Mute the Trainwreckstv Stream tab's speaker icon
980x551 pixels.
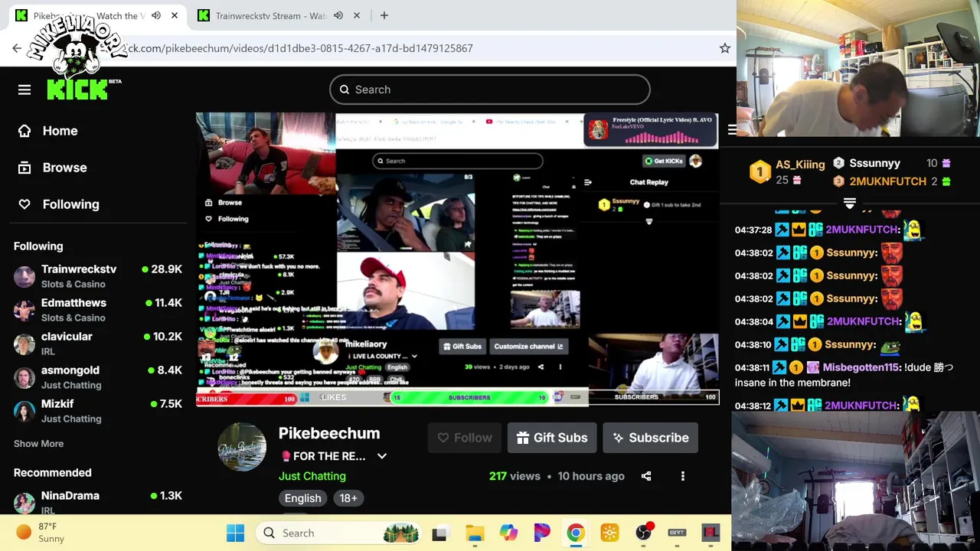[x=338, y=15]
